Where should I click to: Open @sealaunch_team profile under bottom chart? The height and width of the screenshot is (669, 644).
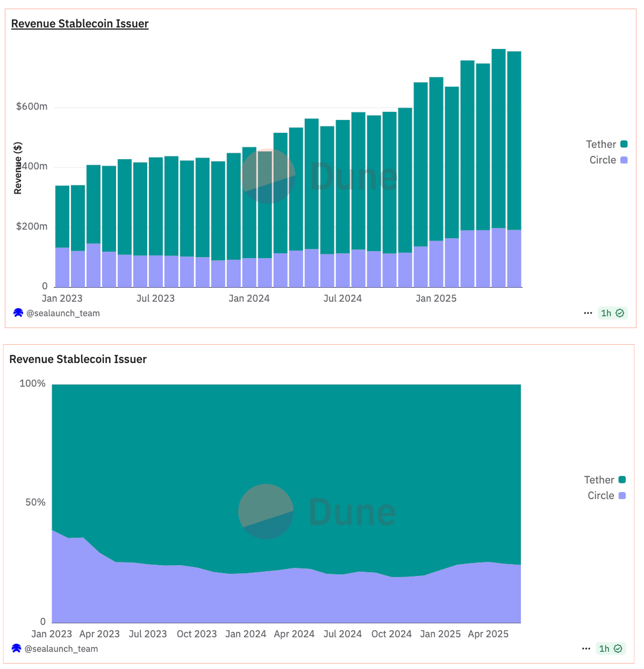click(x=61, y=649)
